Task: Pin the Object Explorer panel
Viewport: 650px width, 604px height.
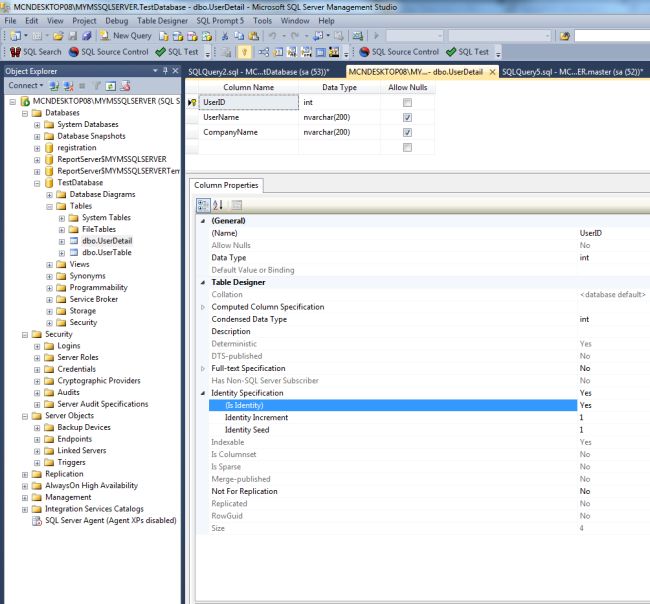Action: [x=165, y=71]
